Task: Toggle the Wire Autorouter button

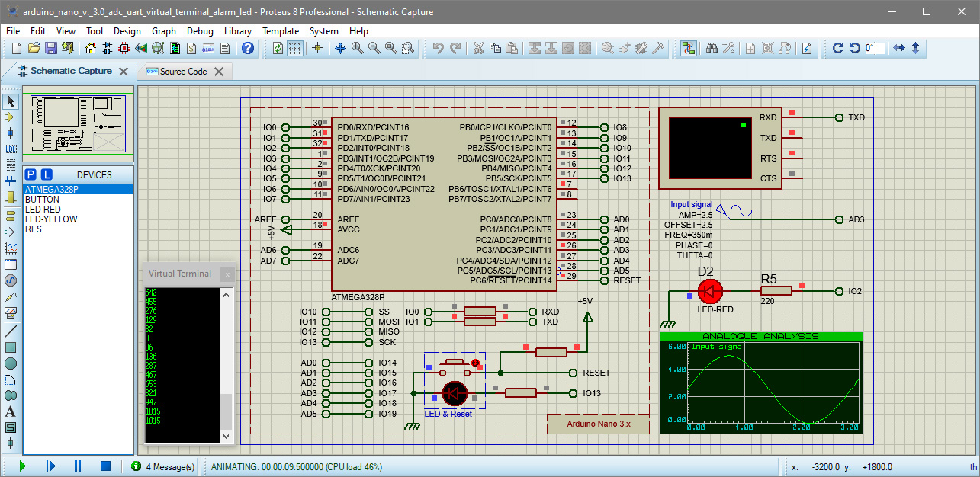Action: click(x=688, y=48)
